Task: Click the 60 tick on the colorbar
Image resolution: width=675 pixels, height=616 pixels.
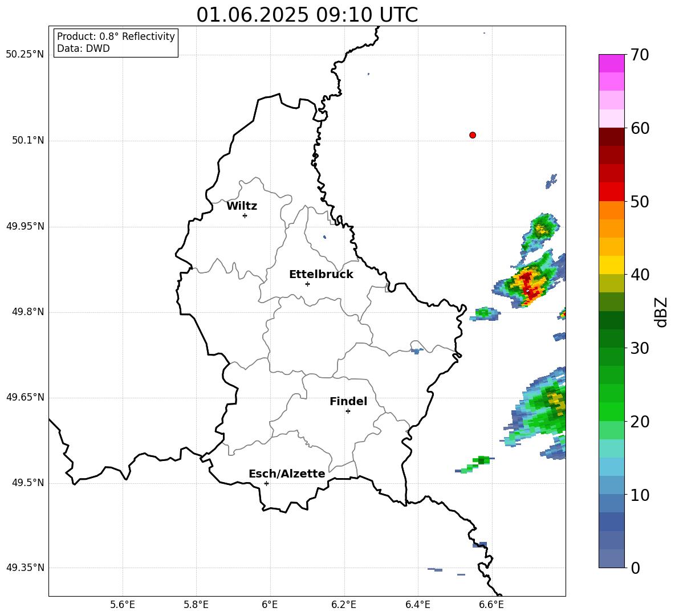Action: [640, 128]
